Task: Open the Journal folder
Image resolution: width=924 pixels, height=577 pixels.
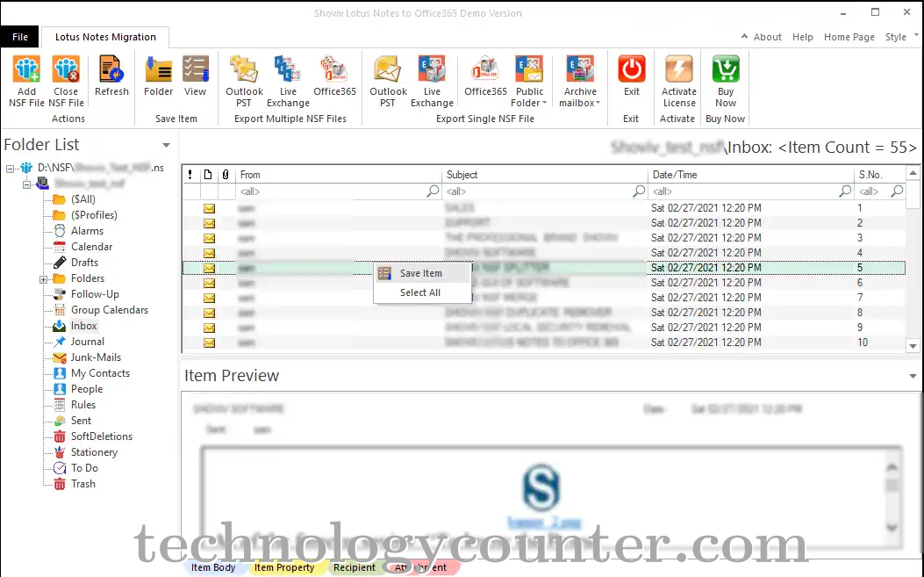Action: (x=87, y=342)
